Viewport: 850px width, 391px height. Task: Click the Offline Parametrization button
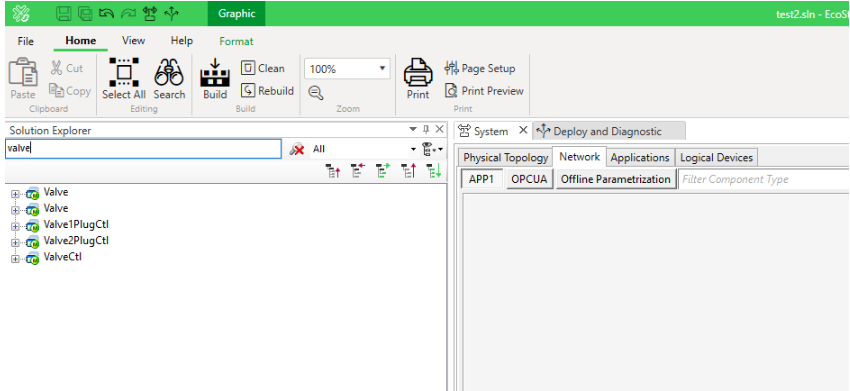click(x=616, y=179)
